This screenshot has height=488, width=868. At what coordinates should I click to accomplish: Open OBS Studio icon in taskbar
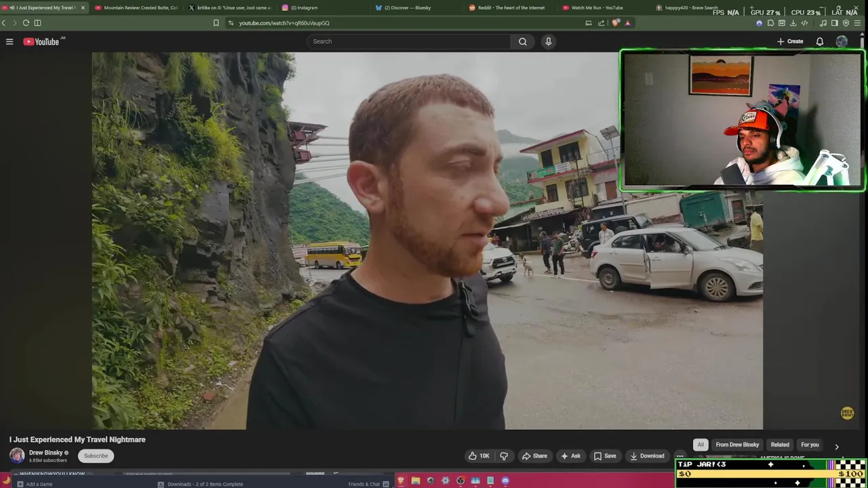coord(460,481)
